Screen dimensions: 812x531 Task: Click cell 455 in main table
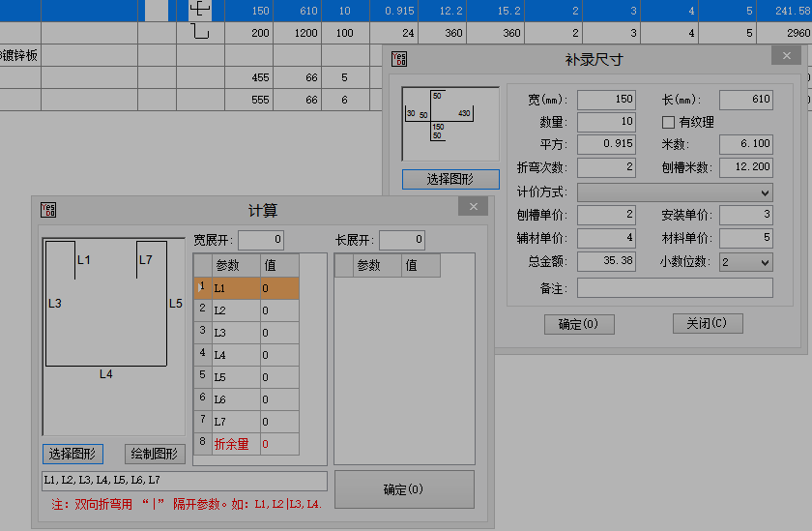click(249, 77)
